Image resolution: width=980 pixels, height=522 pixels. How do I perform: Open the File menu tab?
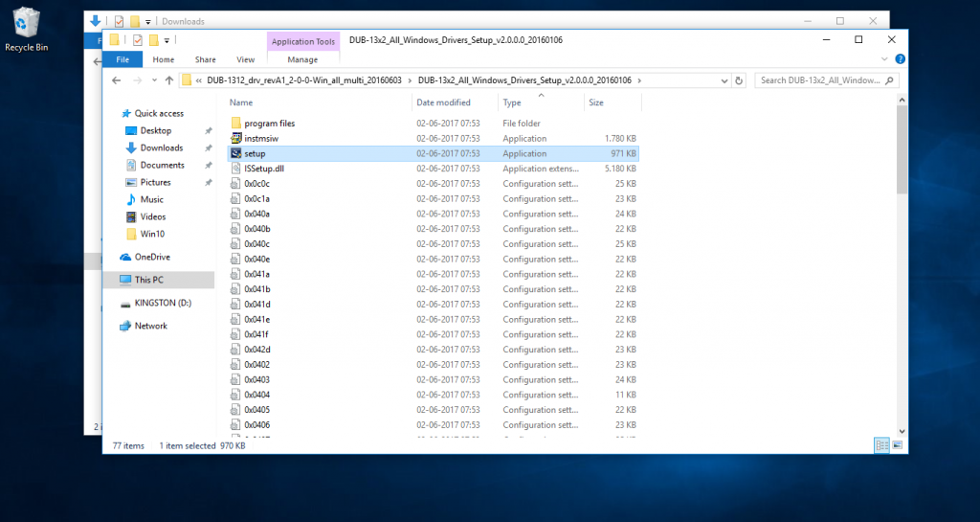pyautogui.click(x=122, y=59)
